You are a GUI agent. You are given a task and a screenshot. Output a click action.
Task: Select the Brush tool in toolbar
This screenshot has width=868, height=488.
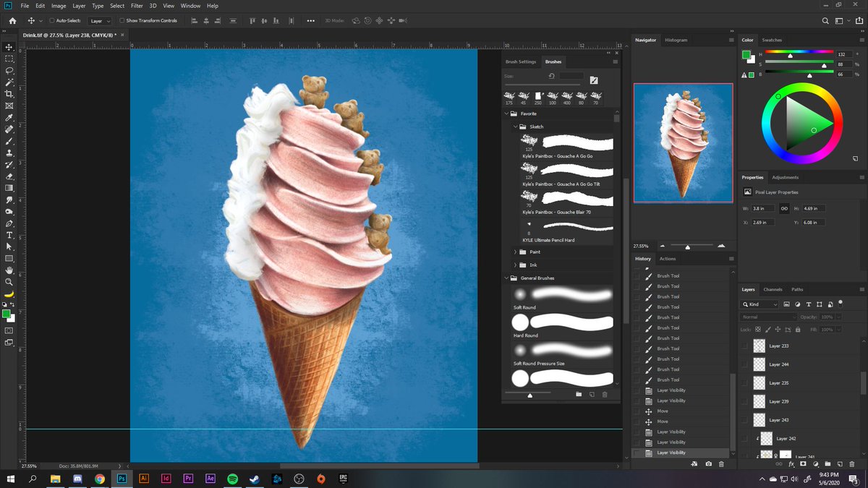[9, 141]
